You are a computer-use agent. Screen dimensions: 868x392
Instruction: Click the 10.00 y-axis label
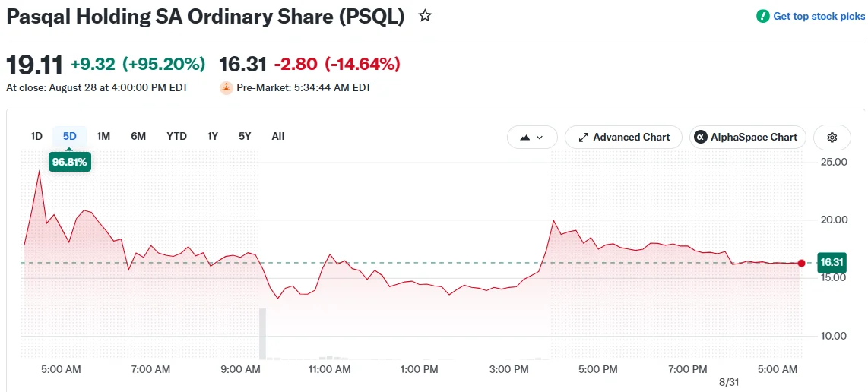pos(834,336)
